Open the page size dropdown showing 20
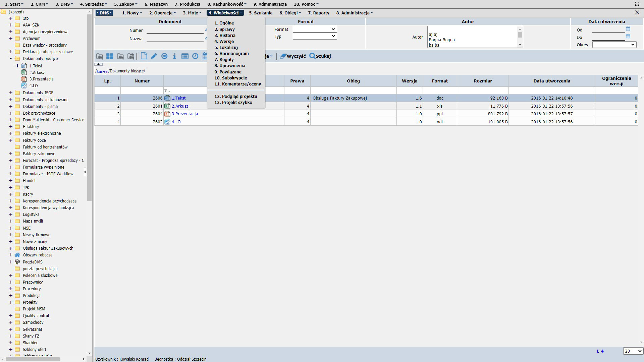This screenshot has width=644, height=362. coord(633,351)
